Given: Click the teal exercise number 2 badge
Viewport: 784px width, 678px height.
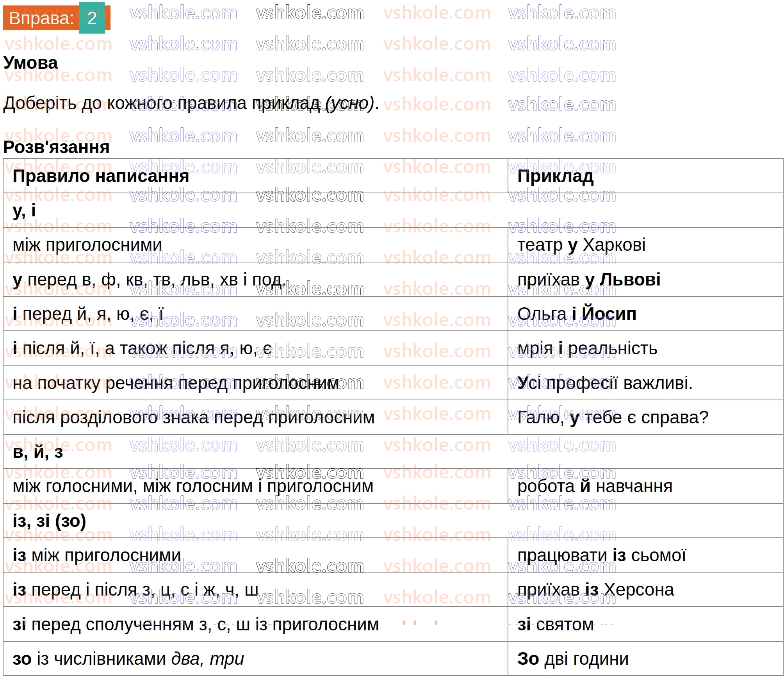Looking at the screenshot, I should pos(92,18).
